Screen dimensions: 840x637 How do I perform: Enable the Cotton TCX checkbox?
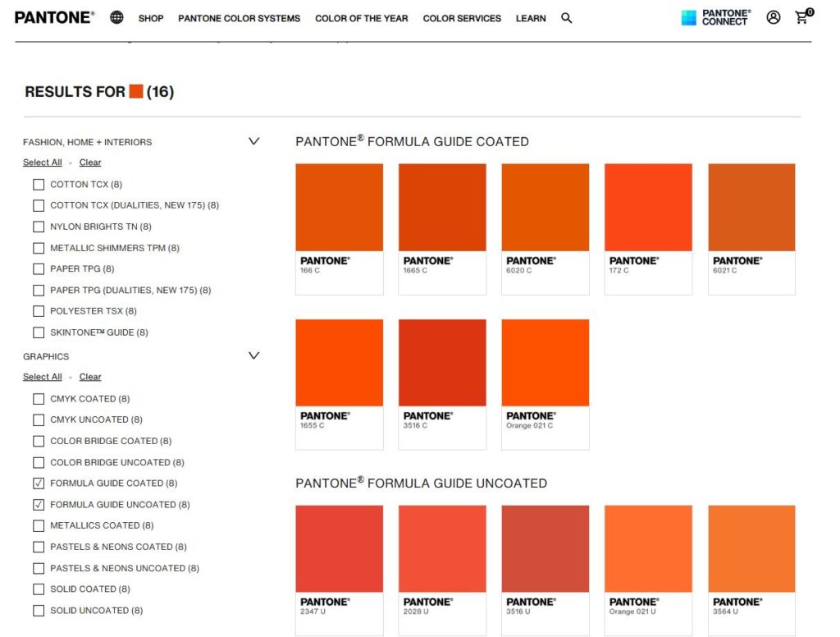point(39,185)
